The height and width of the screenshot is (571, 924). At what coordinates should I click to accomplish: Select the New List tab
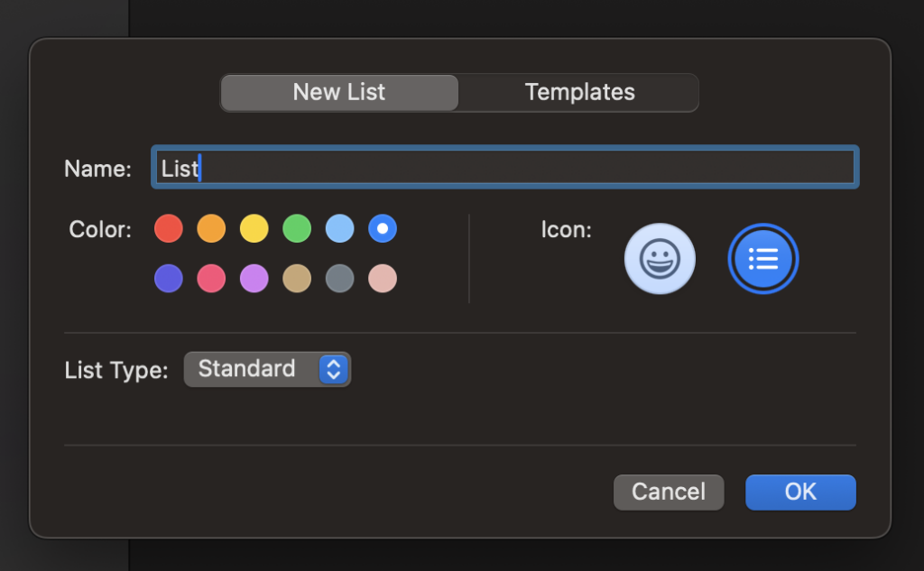click(339, 92)
